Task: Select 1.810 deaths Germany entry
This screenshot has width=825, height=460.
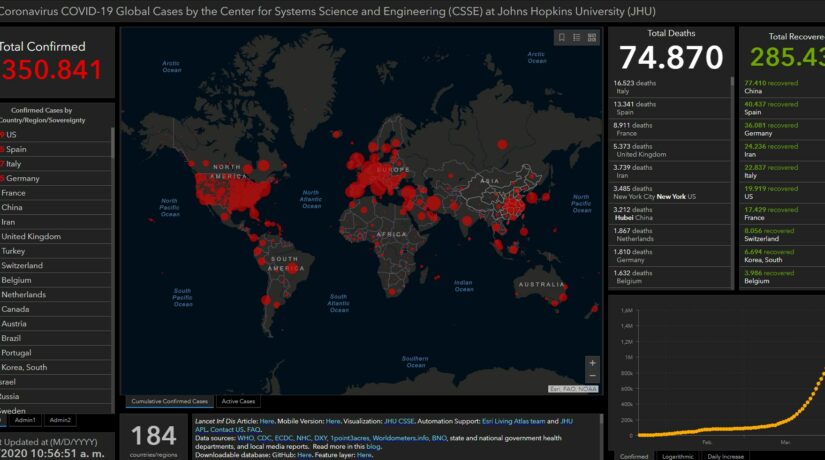Action: click(x=669, y=255)
